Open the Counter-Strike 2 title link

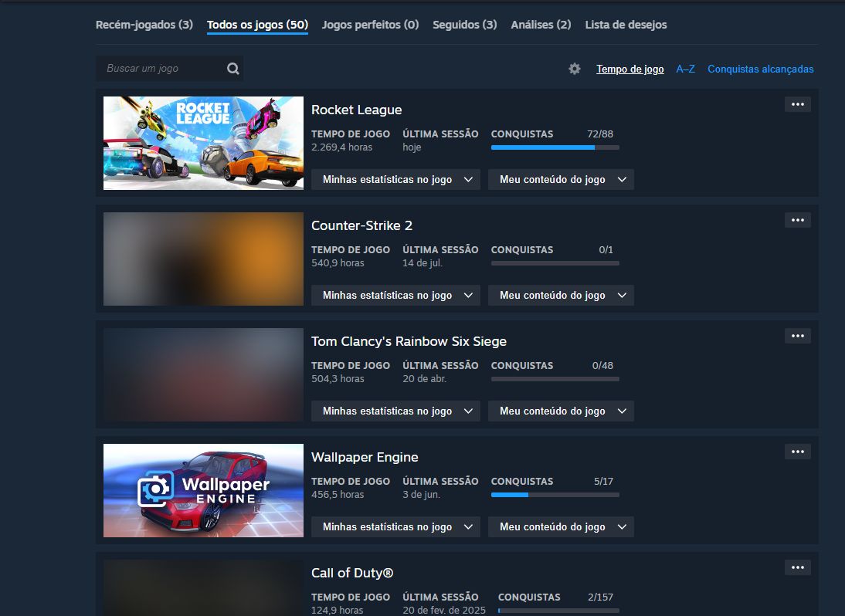click(x=361, y=225)
